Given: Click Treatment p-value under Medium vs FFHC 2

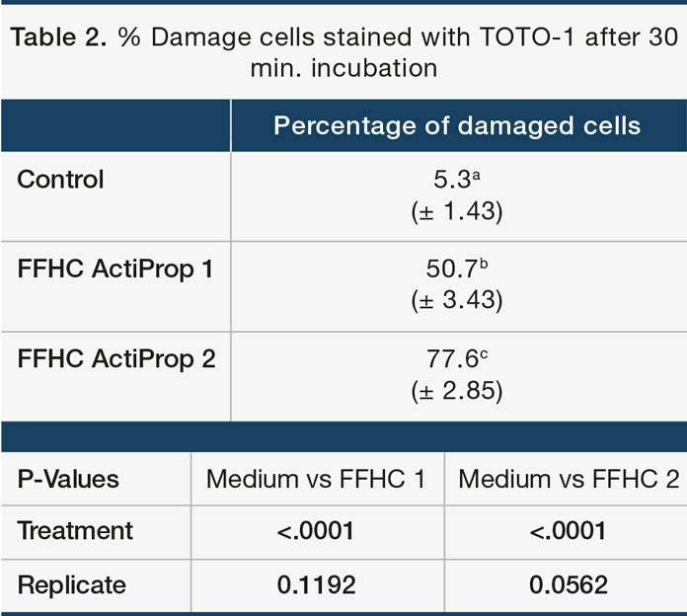Looking at the screenshot, I should [569, 531].
